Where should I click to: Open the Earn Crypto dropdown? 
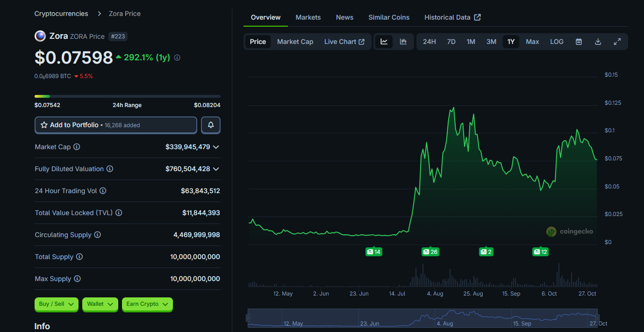[x=147, y=304]
